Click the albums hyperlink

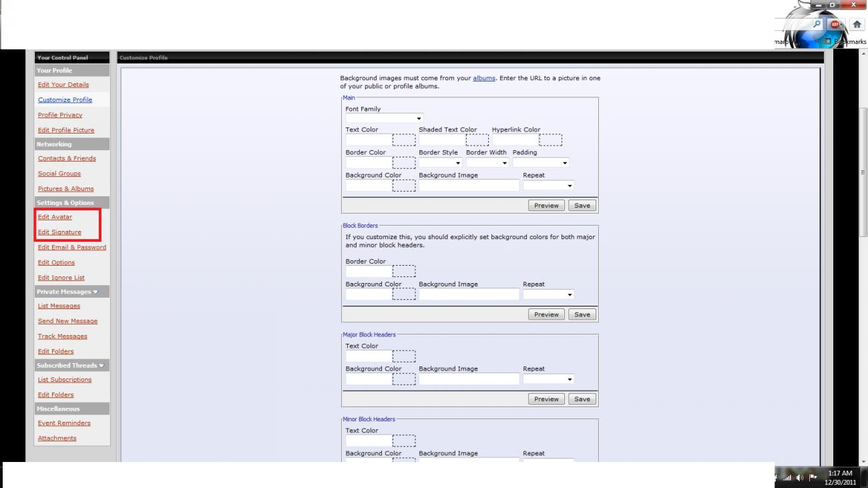(x=484, y=78)
